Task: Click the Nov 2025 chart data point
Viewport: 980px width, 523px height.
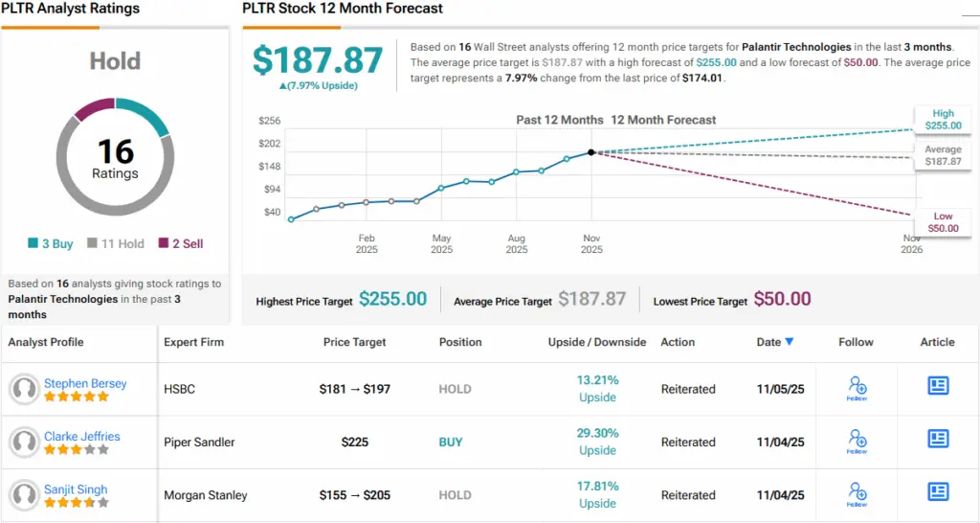Action: pyautogui.click(x=591, y=152)
